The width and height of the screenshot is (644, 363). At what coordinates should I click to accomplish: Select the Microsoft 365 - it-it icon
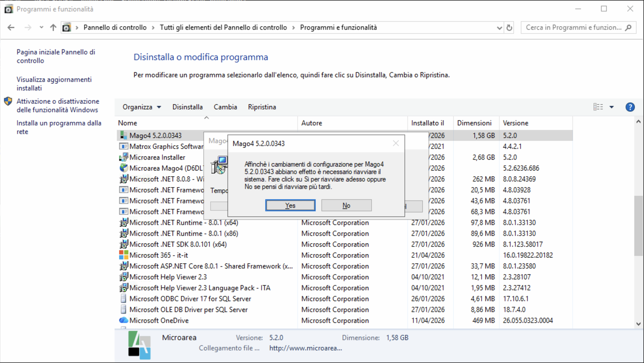tap(123, 255)
